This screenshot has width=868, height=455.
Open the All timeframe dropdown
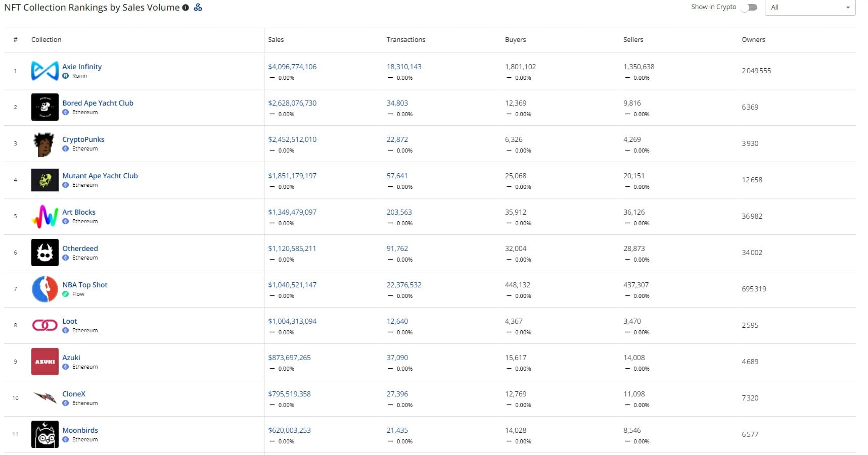pos(810,7)
